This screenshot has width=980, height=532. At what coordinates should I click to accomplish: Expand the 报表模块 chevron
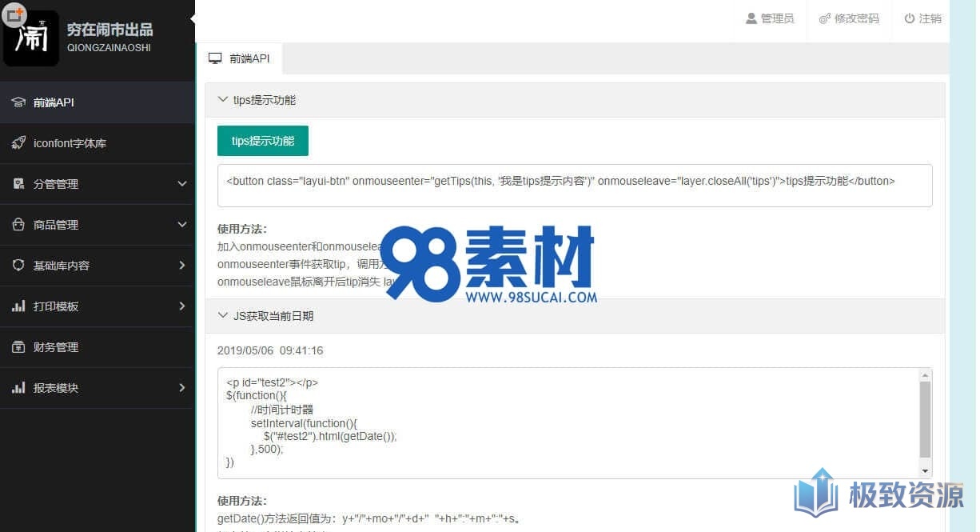pyautogui.click(x=182, y=388)
